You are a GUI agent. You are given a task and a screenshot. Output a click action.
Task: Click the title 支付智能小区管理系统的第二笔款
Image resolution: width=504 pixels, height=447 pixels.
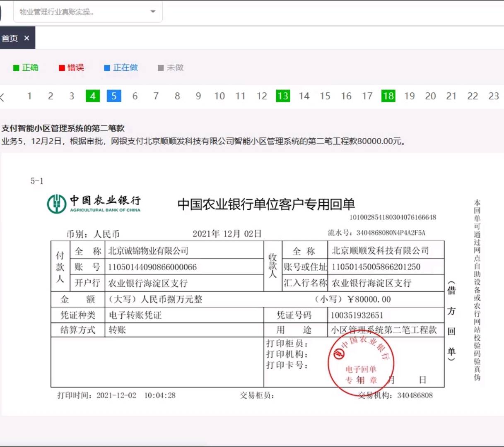tap(63, 128)
